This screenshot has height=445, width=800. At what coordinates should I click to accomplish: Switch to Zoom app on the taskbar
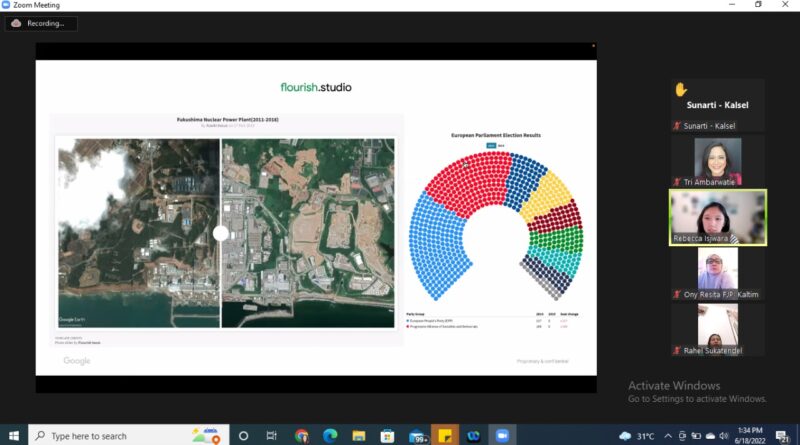tap(502, 436)
